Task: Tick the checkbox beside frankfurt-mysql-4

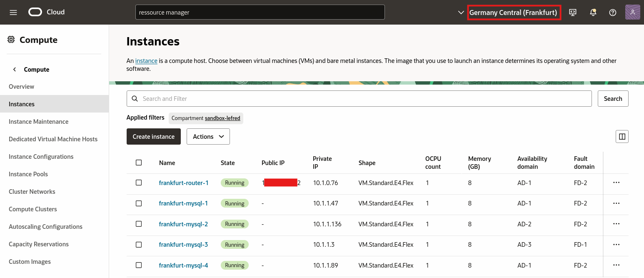Action: pos(139,265)
